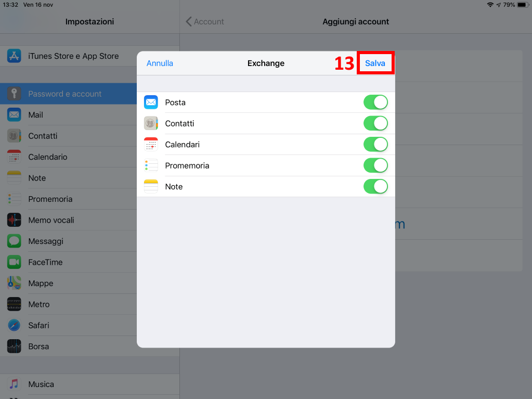Tap the iTunes Store e App Store icon
This screenshot has height=399, width=532.
pos(14,56)
